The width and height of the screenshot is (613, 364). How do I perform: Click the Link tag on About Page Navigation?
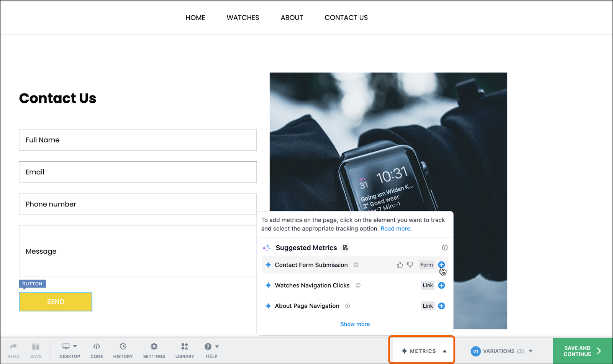[428, 306]
